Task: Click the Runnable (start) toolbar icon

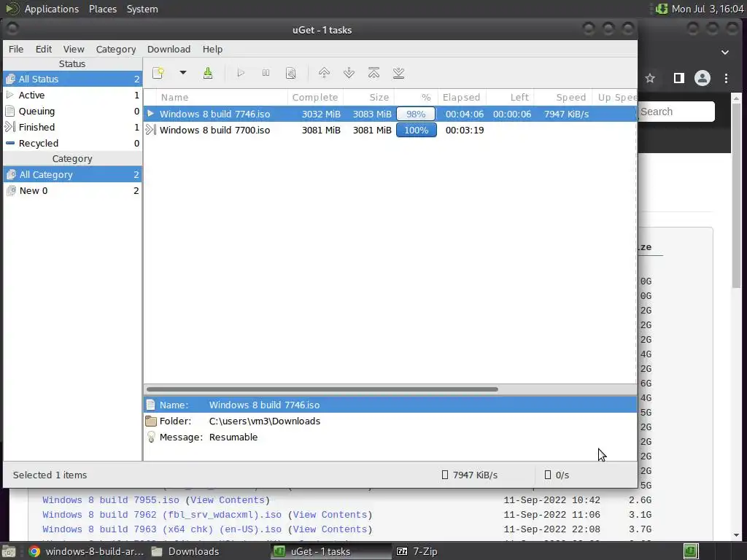Action: click(241, 73)
